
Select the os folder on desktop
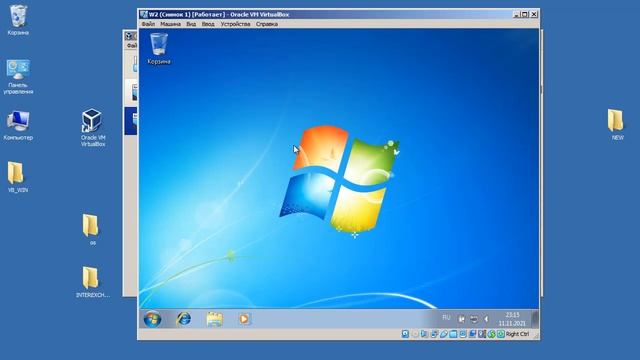(92, 229)
